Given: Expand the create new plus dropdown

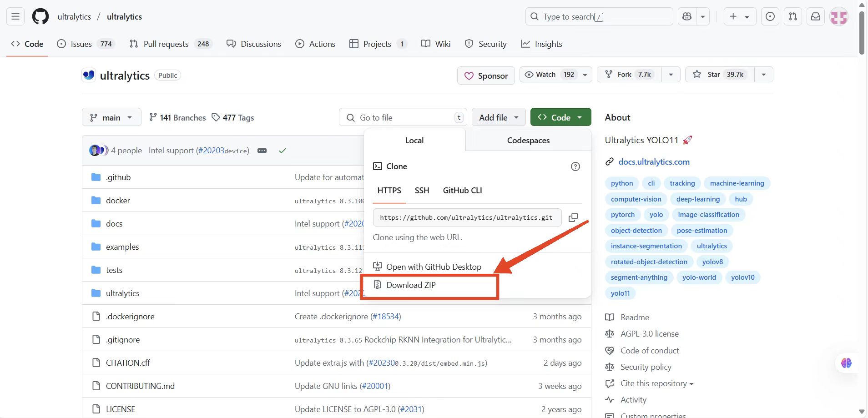Looking at the screenshot, I should pos(740,17).
